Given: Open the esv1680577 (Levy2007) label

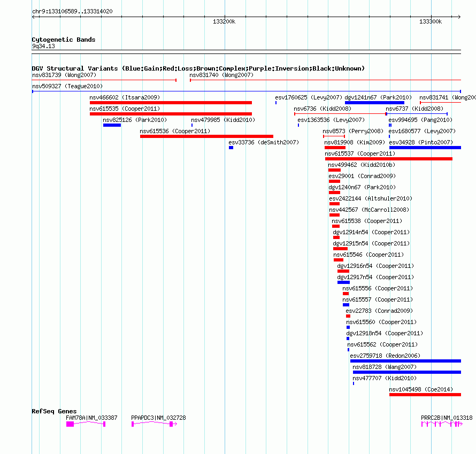Looking at the screenshot, I should [x=423, y=131].
